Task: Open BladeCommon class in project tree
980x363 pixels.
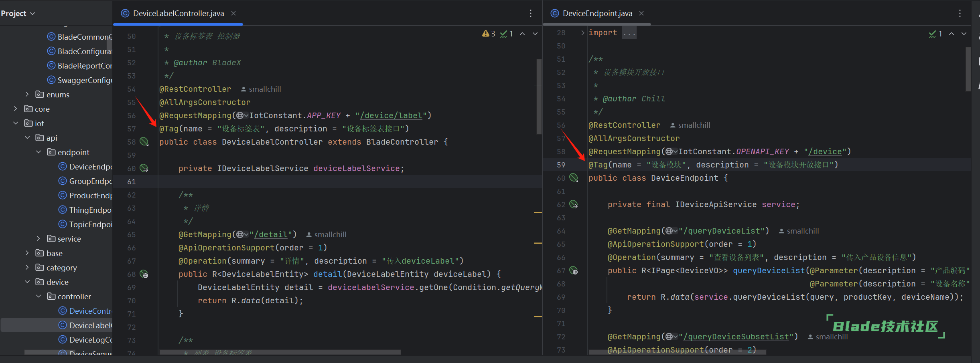Action: coord(80,37)
